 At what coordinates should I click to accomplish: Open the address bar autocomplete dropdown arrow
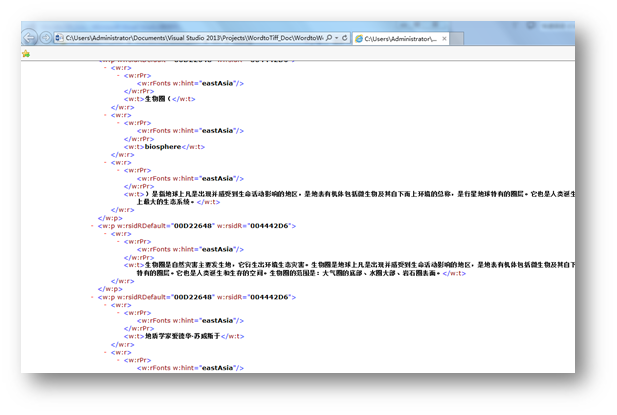click(337, 38)
